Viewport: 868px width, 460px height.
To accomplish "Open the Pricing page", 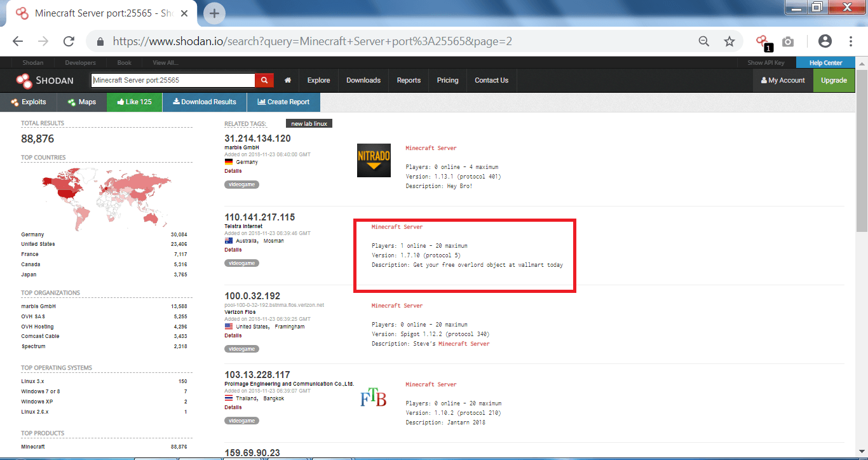I will (x=447, y=80).
